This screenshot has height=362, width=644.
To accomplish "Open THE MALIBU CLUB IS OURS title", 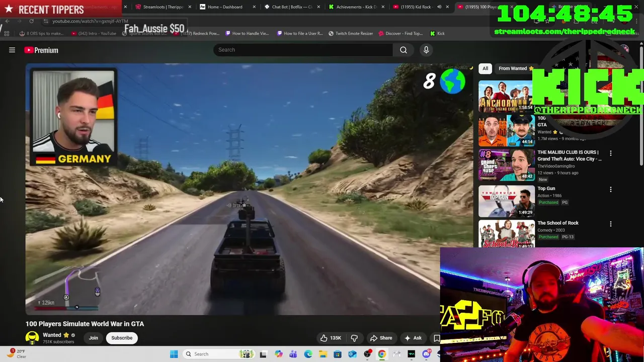I will tap(569, 155).
